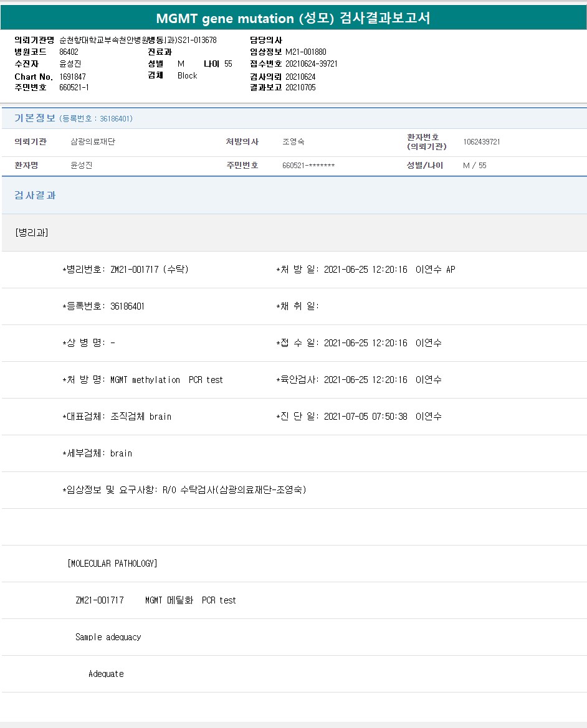Click the 결과보고 date 20210705

(300, 87)
